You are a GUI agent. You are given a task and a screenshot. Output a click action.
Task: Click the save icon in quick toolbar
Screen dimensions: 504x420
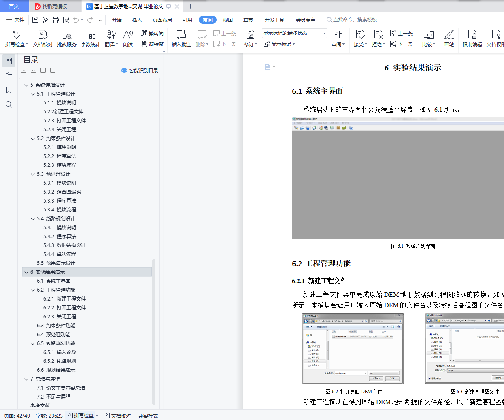coord(35,20)
